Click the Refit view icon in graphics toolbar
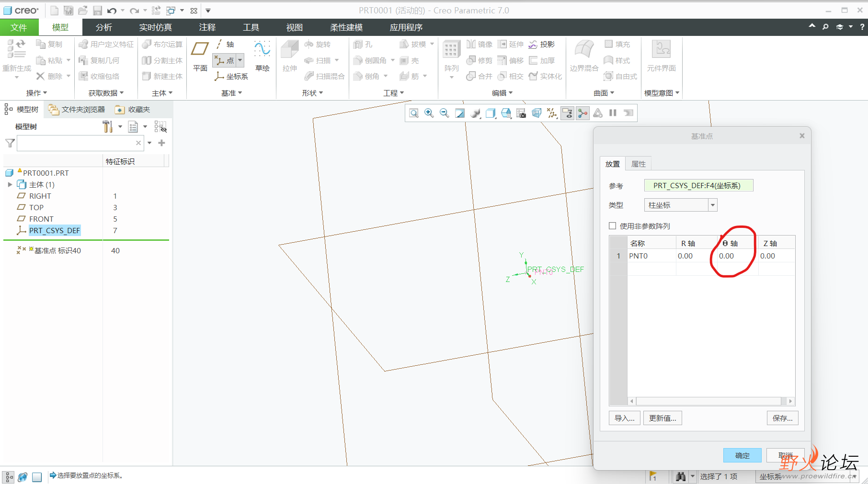This screenshot has width=868, height=484. click(414, 113)
